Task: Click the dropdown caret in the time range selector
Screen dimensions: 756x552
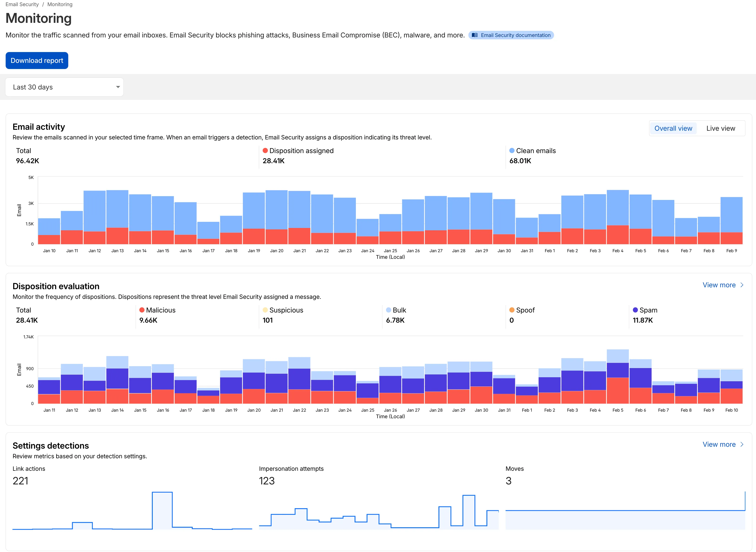Action: (x=118, y=87)
